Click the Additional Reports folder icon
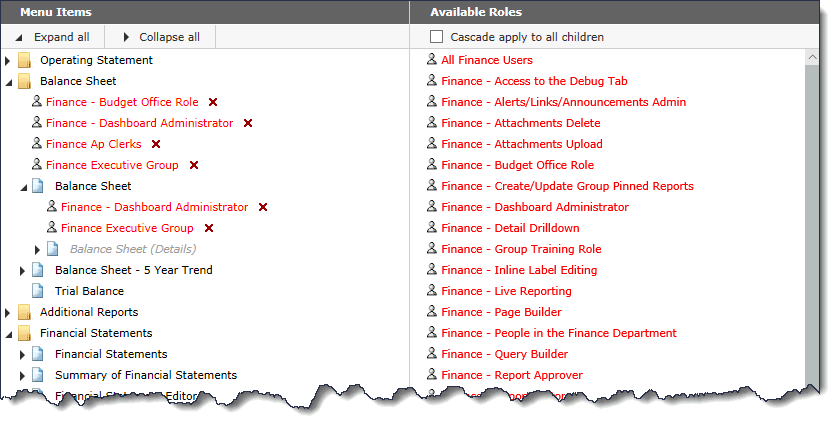 (24, 312)
